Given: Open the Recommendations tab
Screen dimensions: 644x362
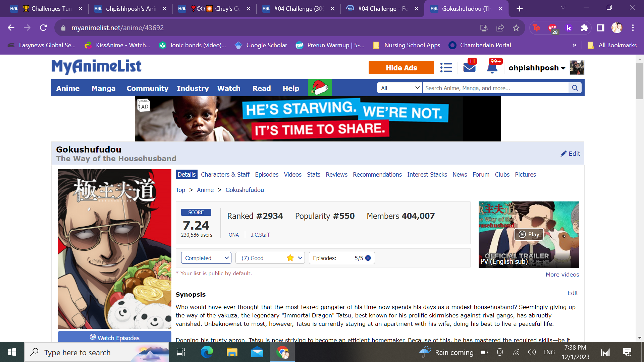Looking at the screenshot, I should click(377, 174).
